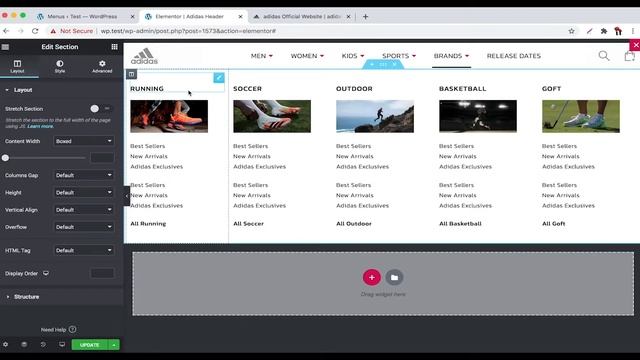Open the save options arrow

pos(114,345)
